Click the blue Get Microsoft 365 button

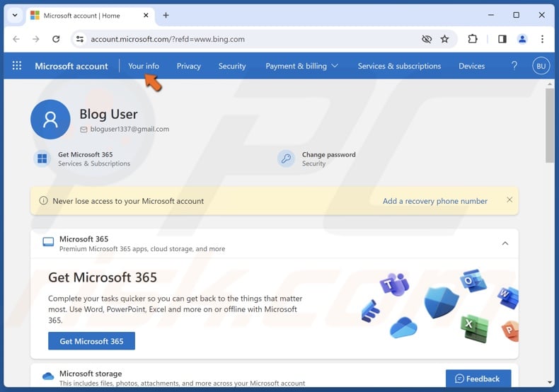click(91, 341)
